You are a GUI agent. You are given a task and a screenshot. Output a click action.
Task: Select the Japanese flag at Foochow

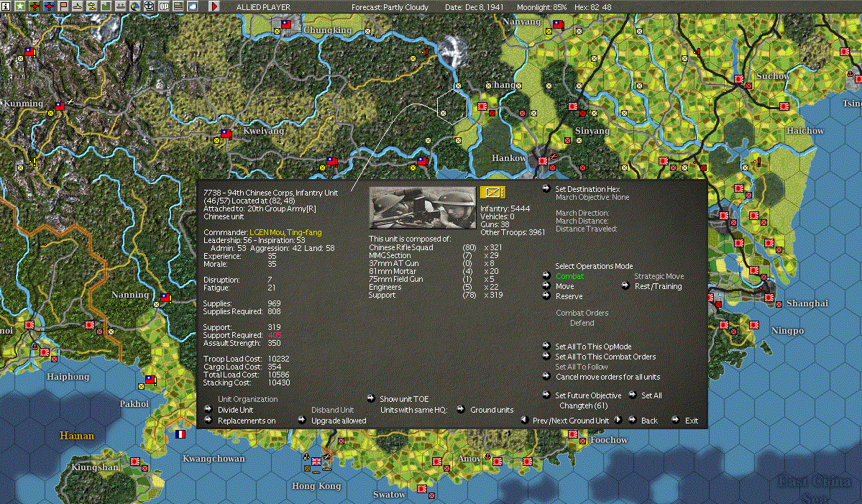[x=572, y=434]
